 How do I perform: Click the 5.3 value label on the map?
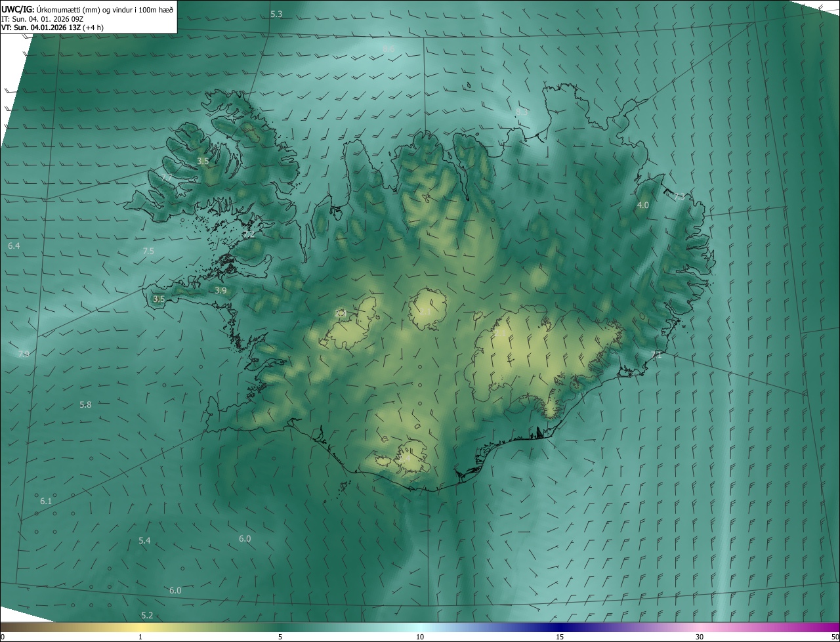coord(276,14)
